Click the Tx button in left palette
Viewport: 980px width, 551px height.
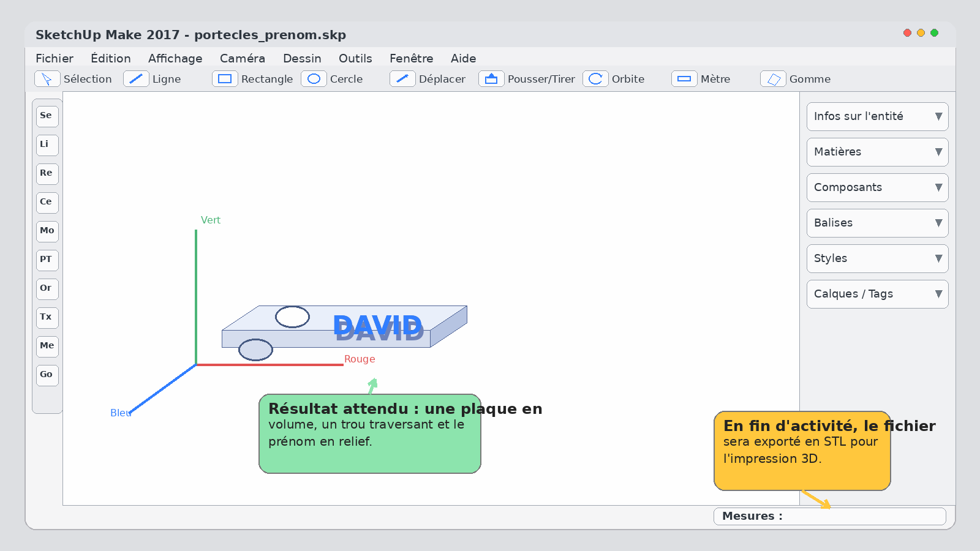click(47, 318)
